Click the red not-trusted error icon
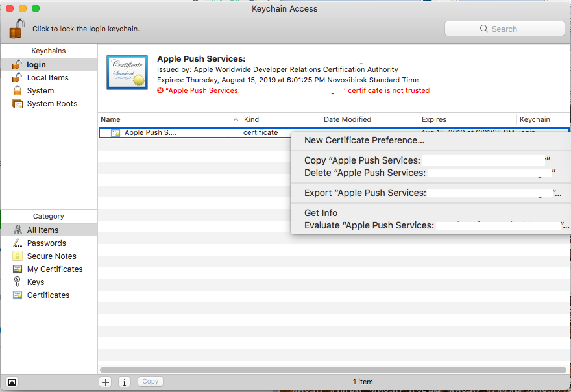The height and width of the screenshot is (392, 571). (x=160, y=90)
